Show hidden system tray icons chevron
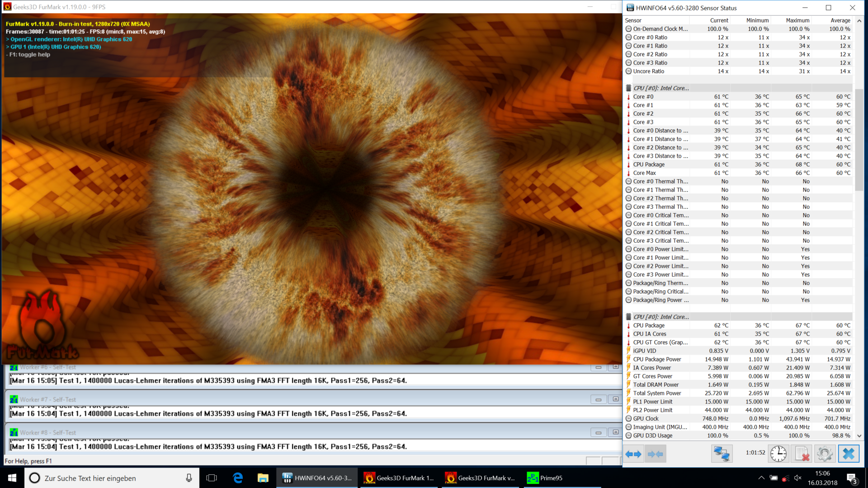The width and height of the screenshot is (868, 488). click(x=761, y=478)
